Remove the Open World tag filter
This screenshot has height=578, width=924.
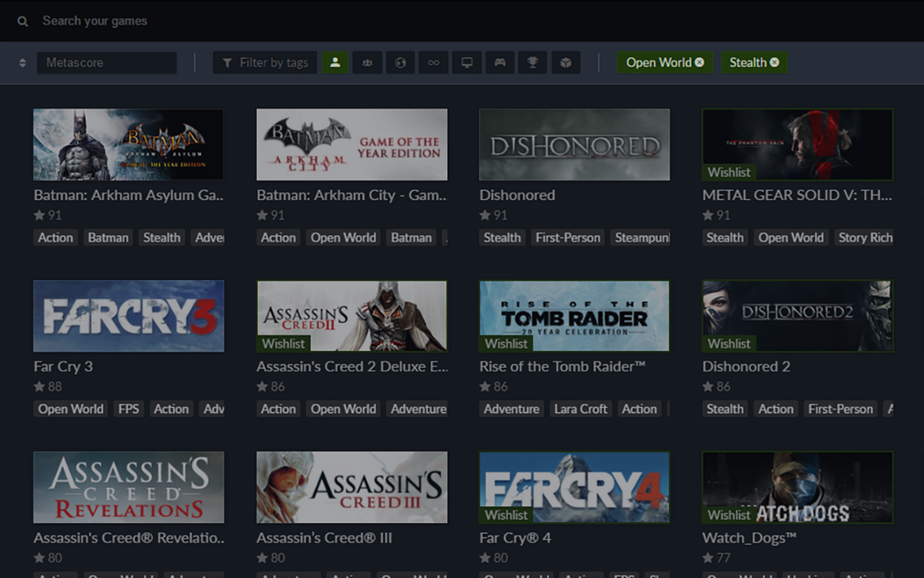(x=699, y=63)
